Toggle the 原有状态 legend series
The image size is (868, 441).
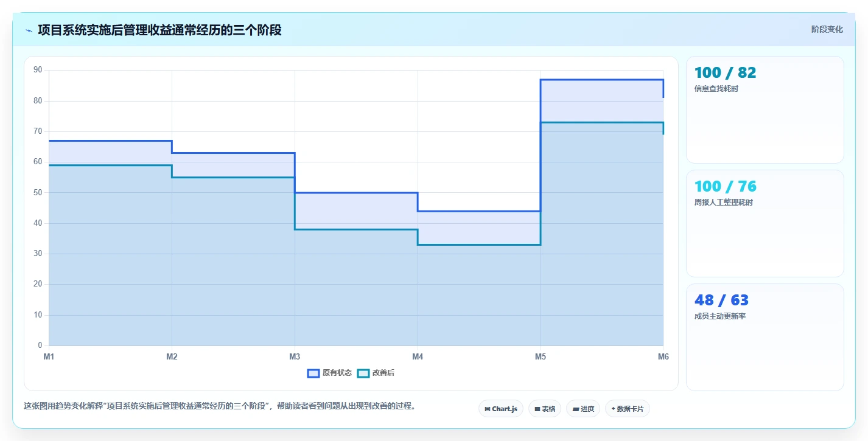click(329, 373)
